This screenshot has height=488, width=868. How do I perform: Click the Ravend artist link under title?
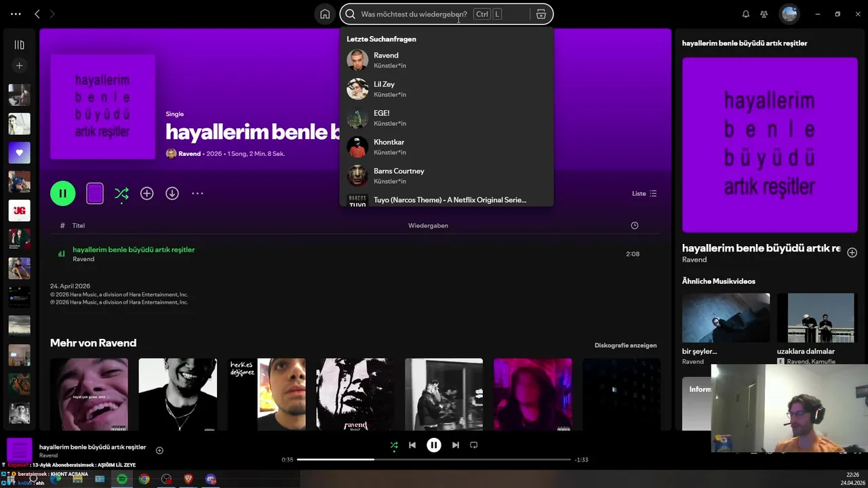[189, 154]
